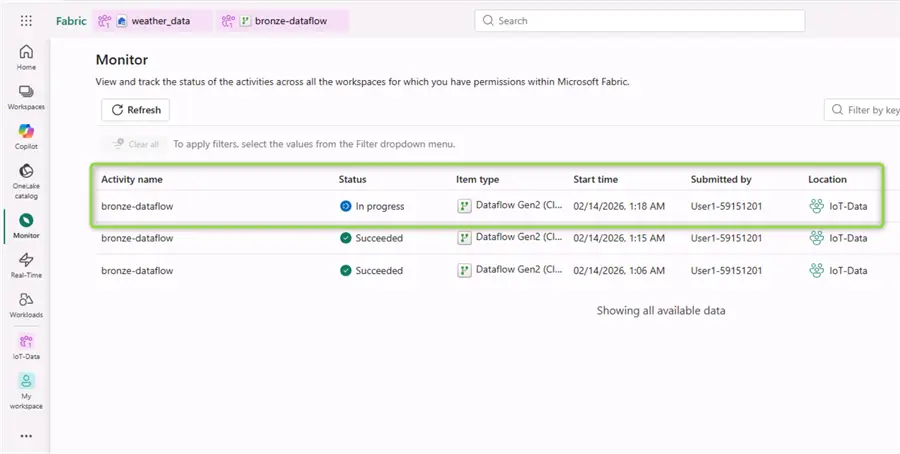Open IoT-Data workspace in sidebar
The width and height of the screenshot is (900, 454).
click(26, 347)
